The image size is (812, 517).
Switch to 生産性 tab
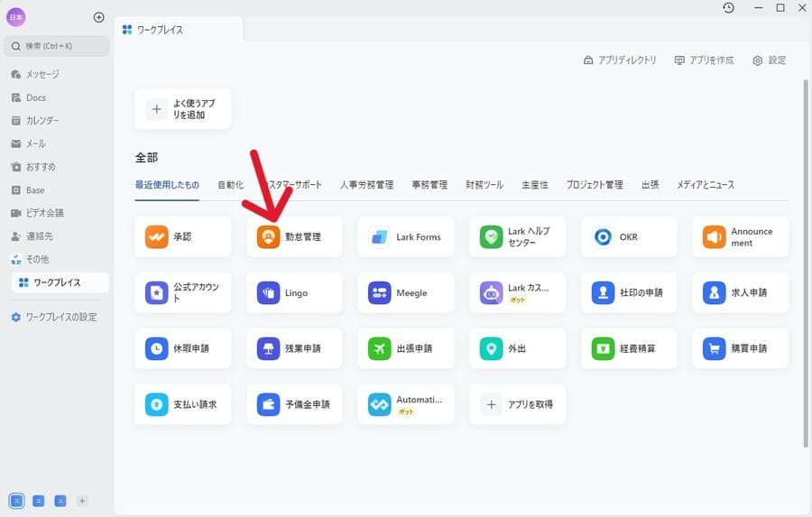coord(535,185)
